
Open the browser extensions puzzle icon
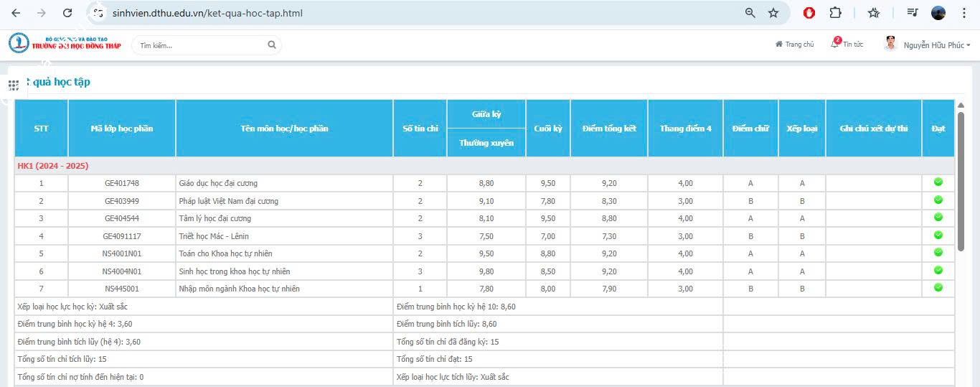tap(835, 13)
